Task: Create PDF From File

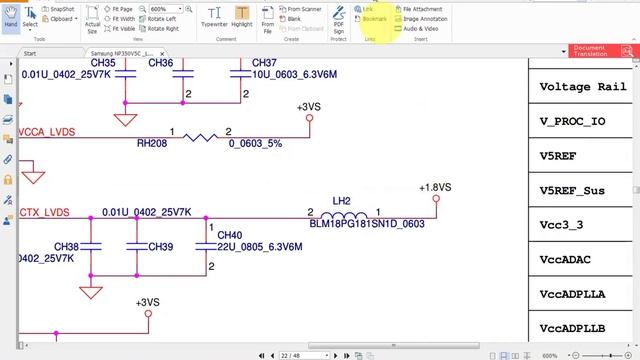Action: 267,20
